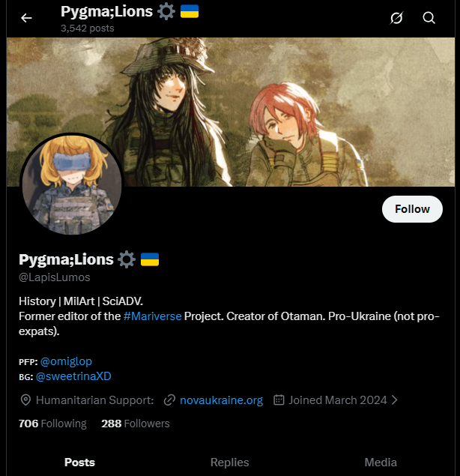
Task: Click the gear emoji beside the profile name
Action: click(126, 259)
